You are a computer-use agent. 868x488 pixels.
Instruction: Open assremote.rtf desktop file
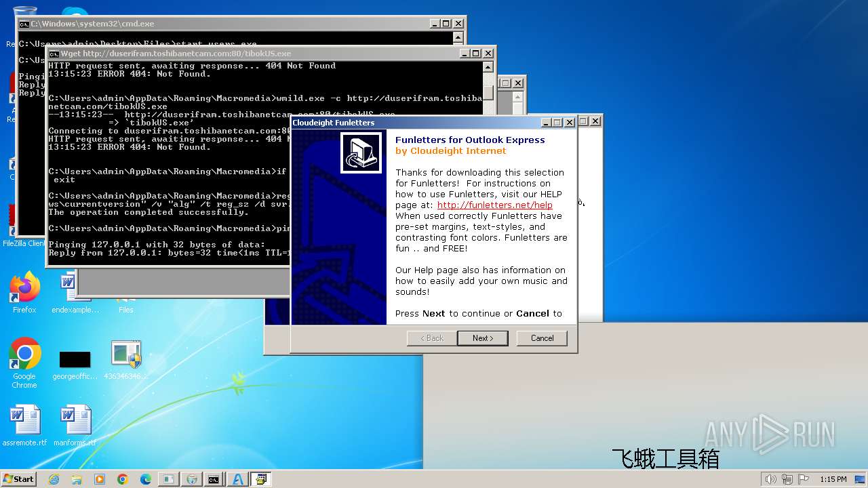[24, 426]
